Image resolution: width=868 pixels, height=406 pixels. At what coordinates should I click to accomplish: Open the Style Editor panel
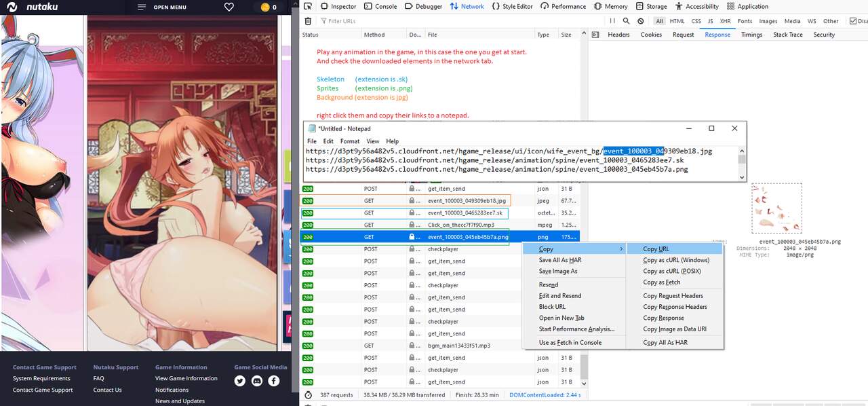tap(512, 6)
